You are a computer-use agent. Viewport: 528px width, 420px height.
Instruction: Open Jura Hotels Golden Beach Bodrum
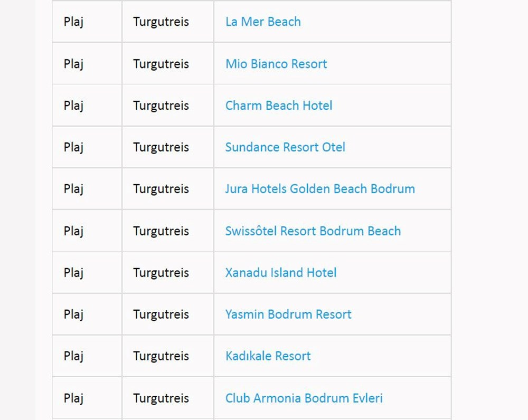coord(320,189)
